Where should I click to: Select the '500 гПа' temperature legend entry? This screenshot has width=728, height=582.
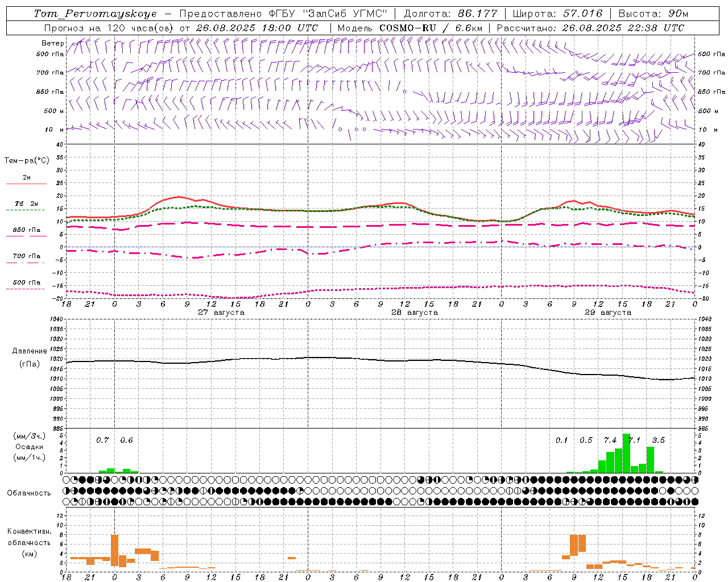point(27,282)
